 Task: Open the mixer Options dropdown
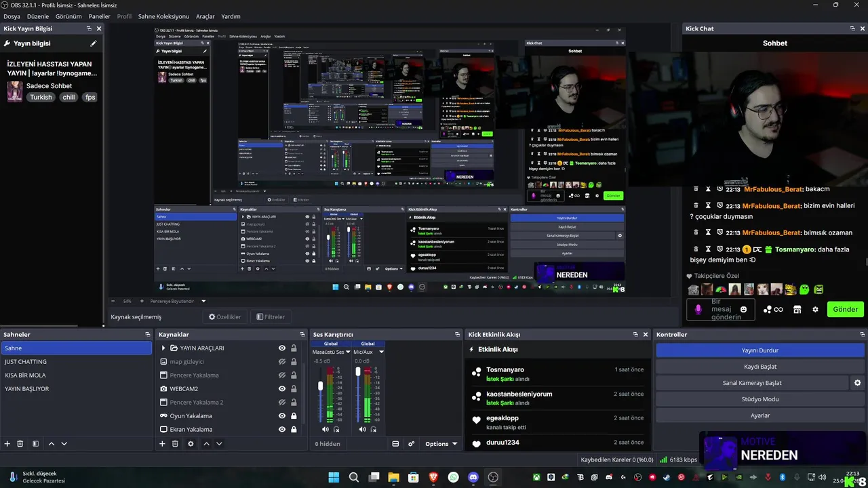tap(441, 444)
